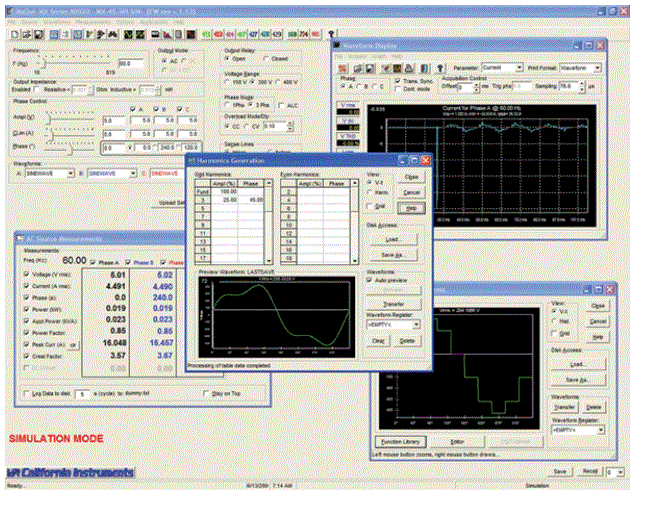648x506 pixels.
Task: Toggle the ALC checkbox
Action: coord(281,105)
